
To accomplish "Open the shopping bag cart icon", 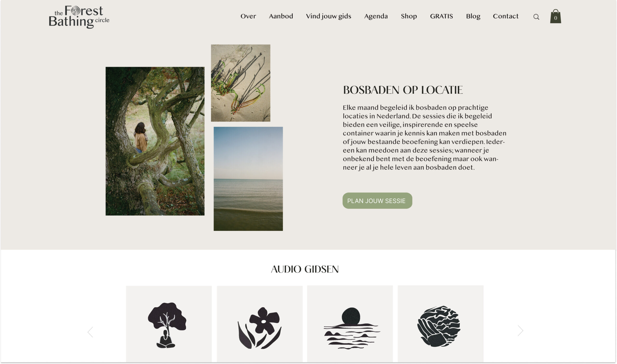I will [556, 16].
